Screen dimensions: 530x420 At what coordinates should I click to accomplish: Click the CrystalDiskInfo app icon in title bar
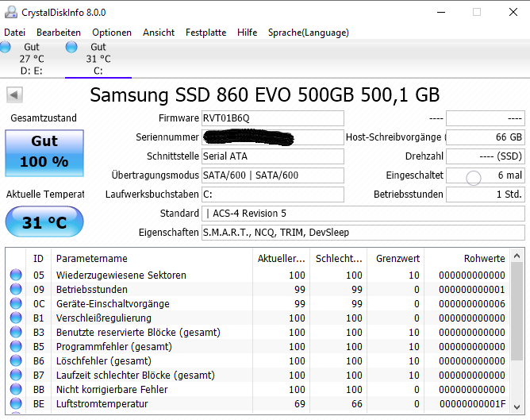[11, 12]
